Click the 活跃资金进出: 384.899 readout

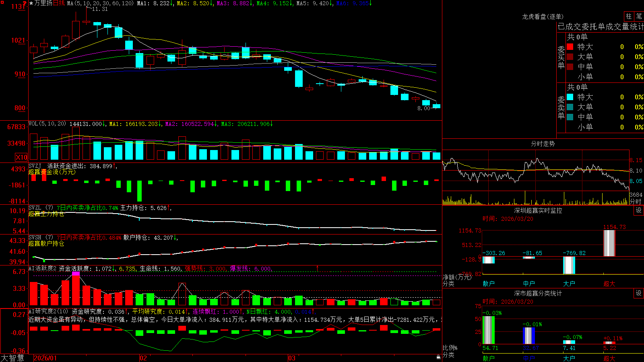[x=82, y=166]
